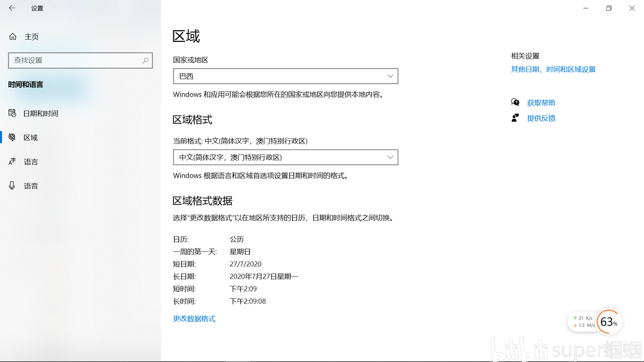This screenshot has height=362, width=644.
Task: Open 语音 settings page
Action: point(81,186)
